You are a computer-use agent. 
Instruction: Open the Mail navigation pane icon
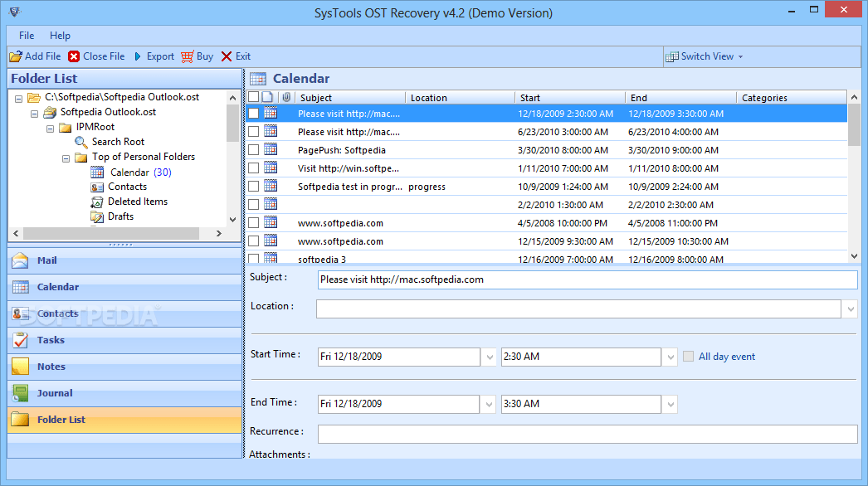pos(20,260)
